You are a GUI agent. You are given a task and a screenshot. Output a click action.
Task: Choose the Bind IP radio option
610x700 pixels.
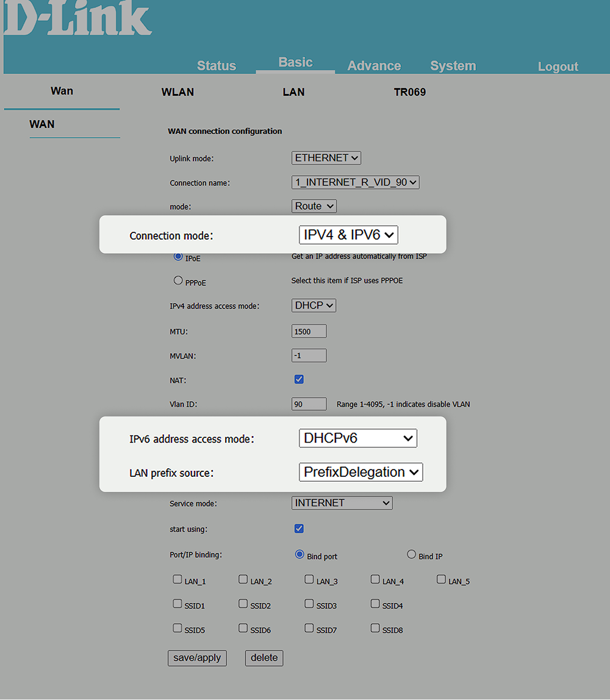[411, 555]
